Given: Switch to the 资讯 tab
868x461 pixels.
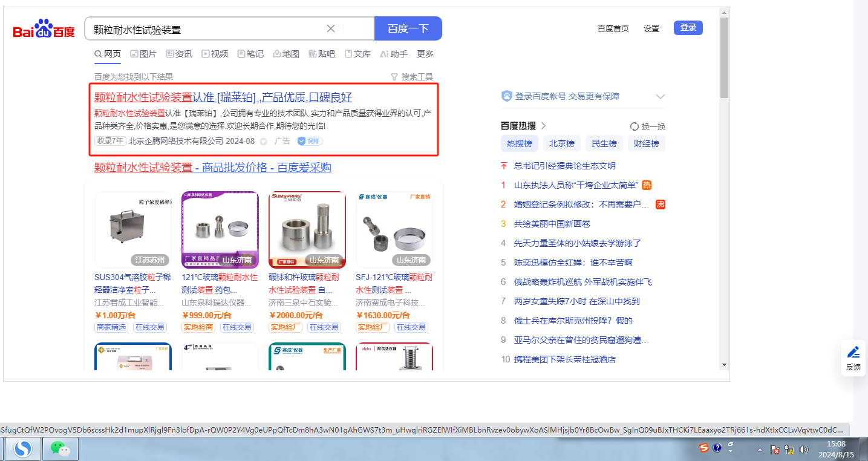Looking at the screenshot, I should 179,54.
